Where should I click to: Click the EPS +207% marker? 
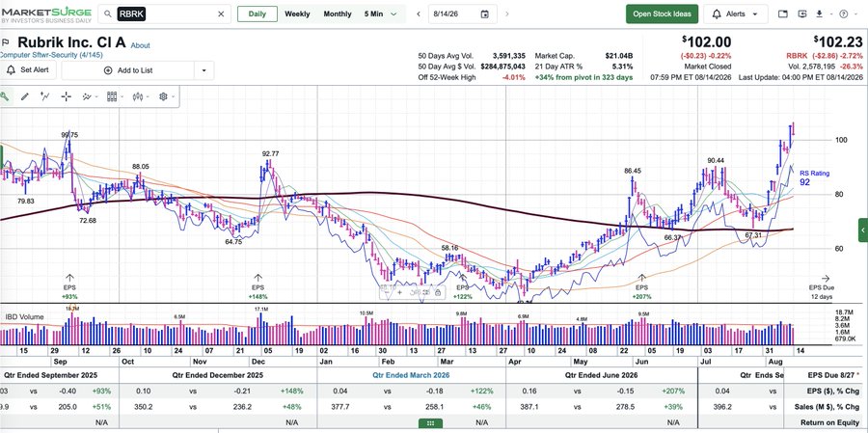point(641,287)
